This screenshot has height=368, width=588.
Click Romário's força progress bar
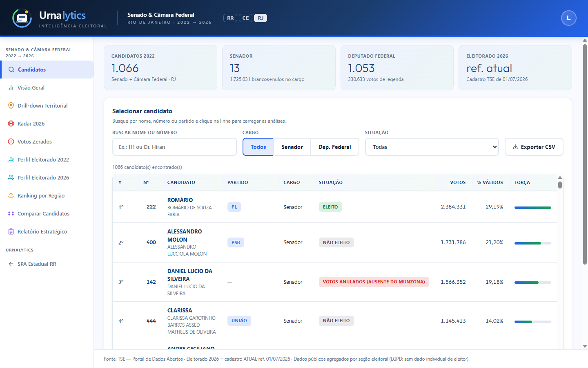coord(533,208)
